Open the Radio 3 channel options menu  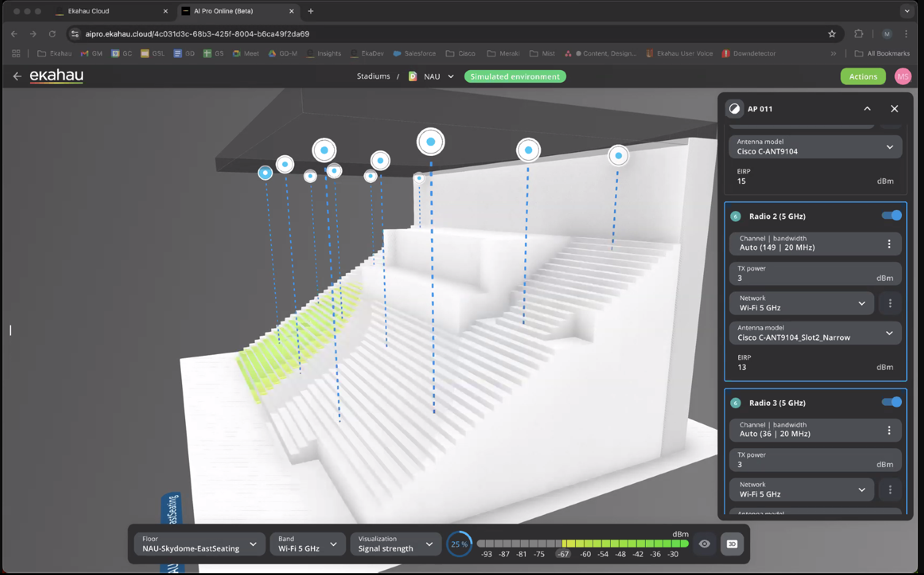coord(889,430)
